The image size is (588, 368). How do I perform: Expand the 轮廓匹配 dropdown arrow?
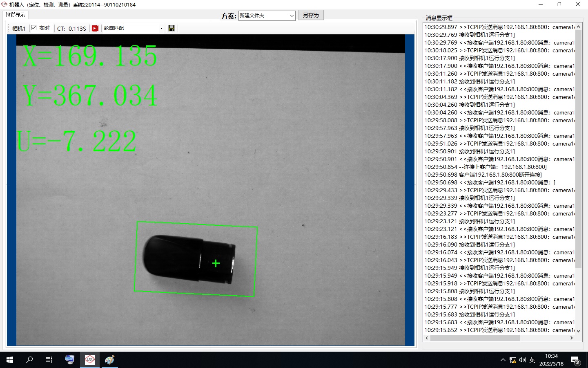[x=161, y=28]
